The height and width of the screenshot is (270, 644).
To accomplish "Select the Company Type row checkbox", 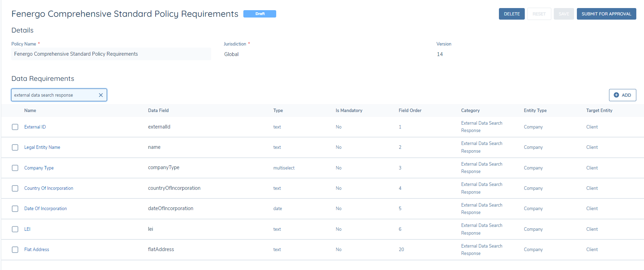I will [x=15, y=168].
